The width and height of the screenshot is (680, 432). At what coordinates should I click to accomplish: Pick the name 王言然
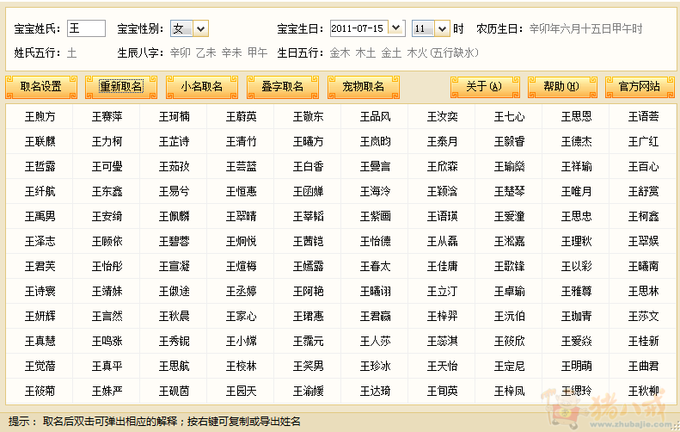(107, 316)
